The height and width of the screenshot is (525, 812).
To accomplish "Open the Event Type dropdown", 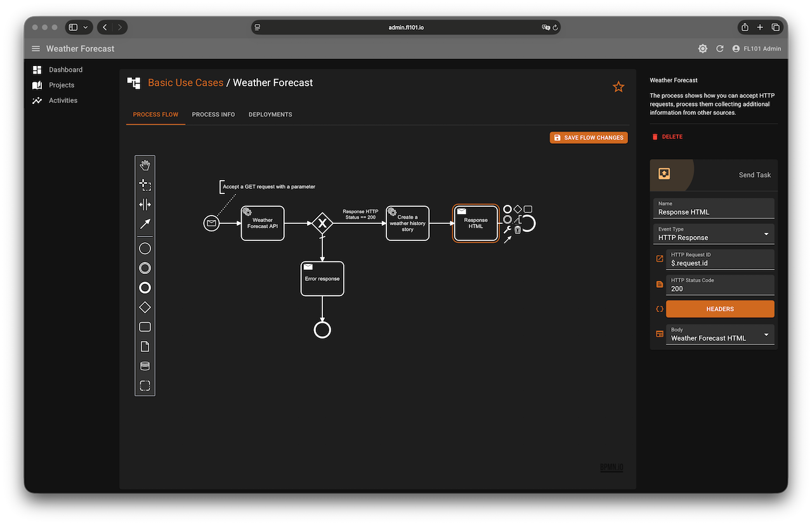I will tap(714, 234).
